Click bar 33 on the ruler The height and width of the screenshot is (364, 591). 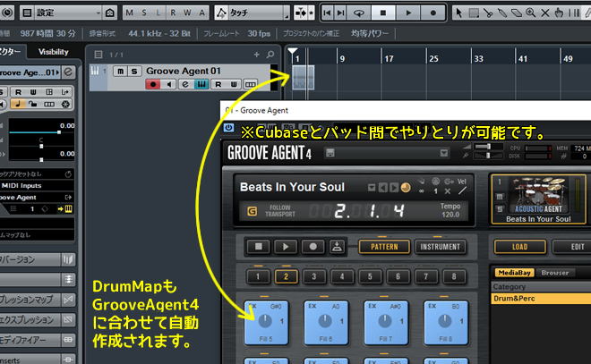[478, 59]
